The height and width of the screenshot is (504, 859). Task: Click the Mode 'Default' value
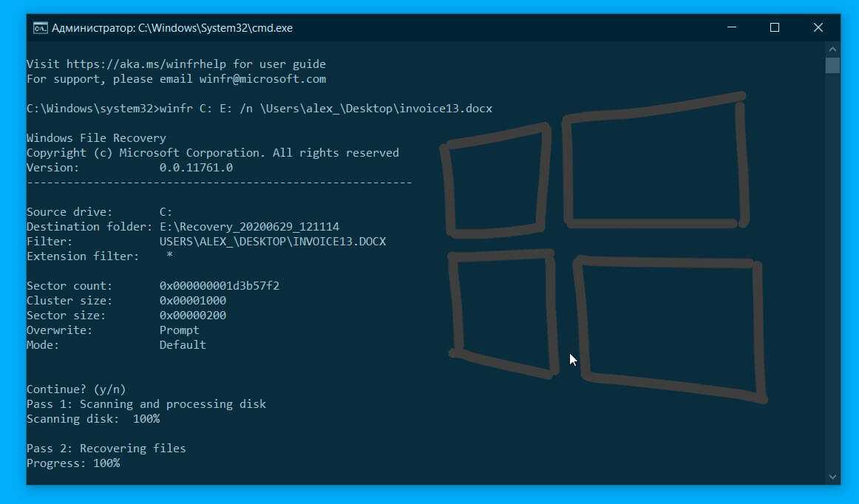click(183, 345)
